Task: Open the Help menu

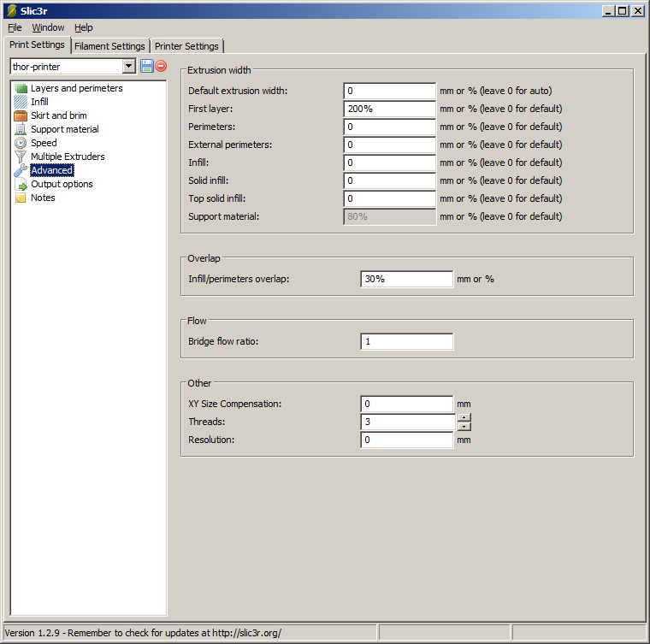Action: click(x=83, y=27)
